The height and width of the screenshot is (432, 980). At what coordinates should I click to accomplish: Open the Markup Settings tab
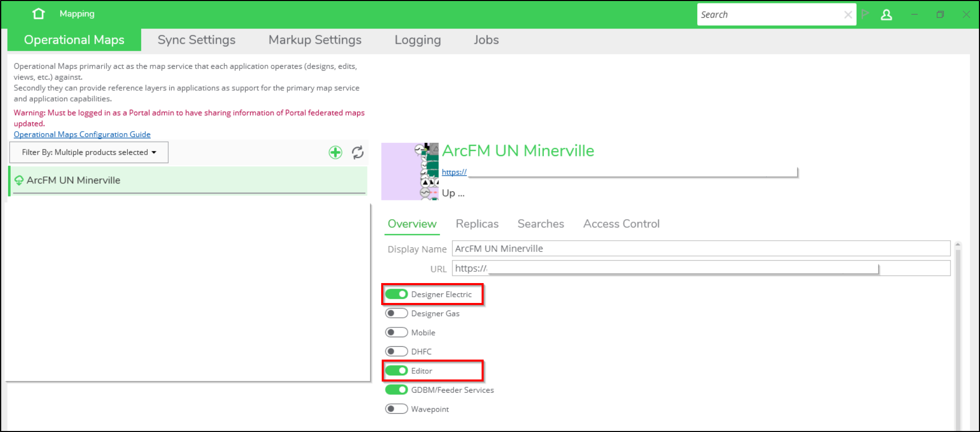[x=315, y=40]
